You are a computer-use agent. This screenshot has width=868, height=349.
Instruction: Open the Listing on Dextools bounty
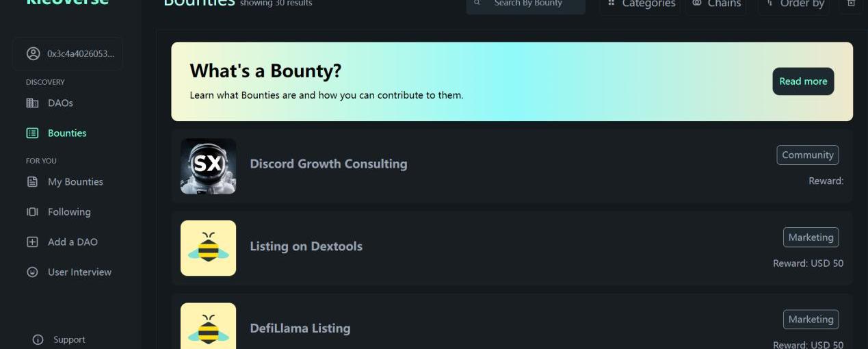pyautogui.click(x=306, y=246)
